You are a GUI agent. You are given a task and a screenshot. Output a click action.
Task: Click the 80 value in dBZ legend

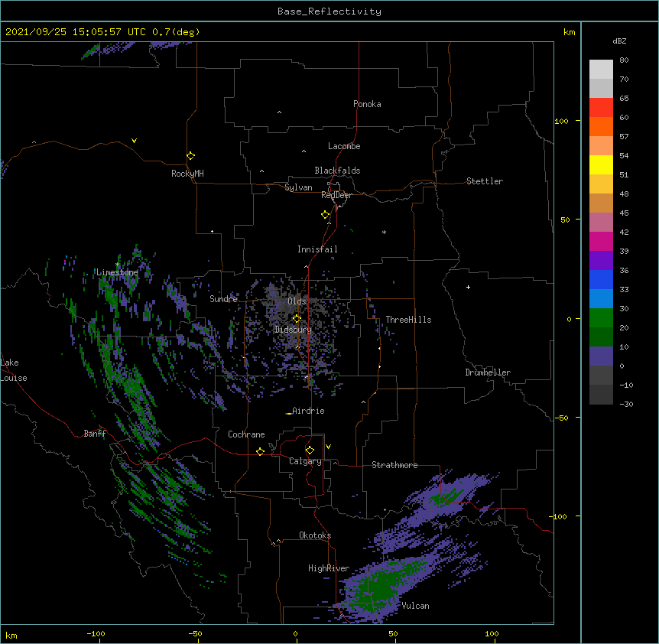624,60
